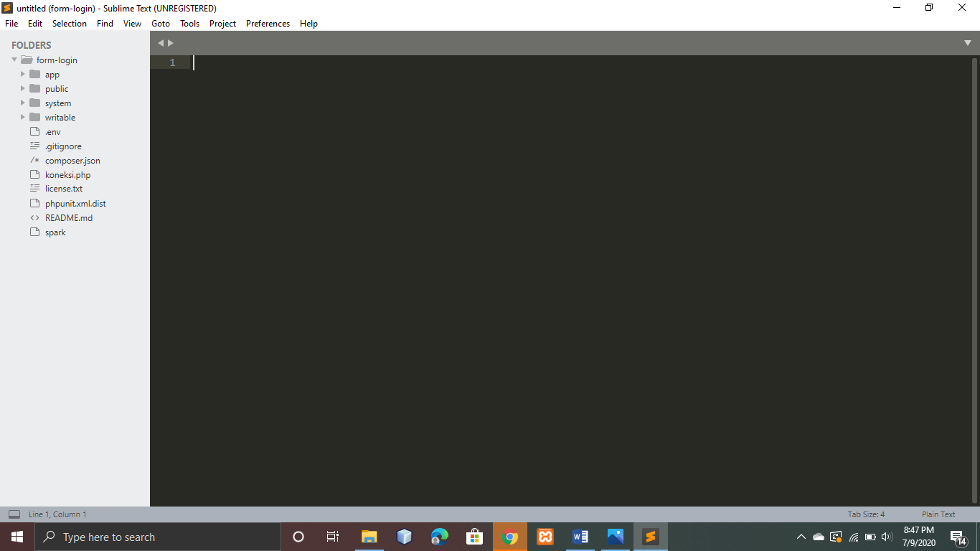Open the Goto menu
980x551 pixels.
[161, 24]
